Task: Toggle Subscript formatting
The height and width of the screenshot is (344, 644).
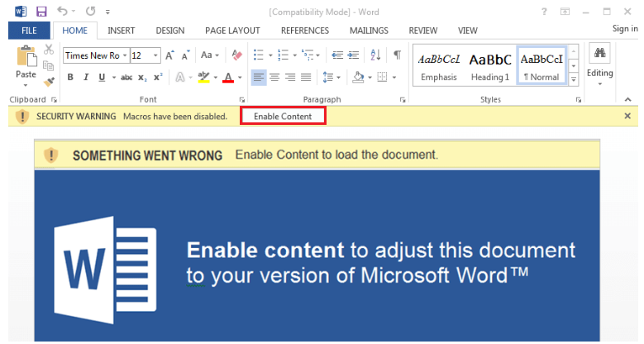Action: click(x=142, y=78)
